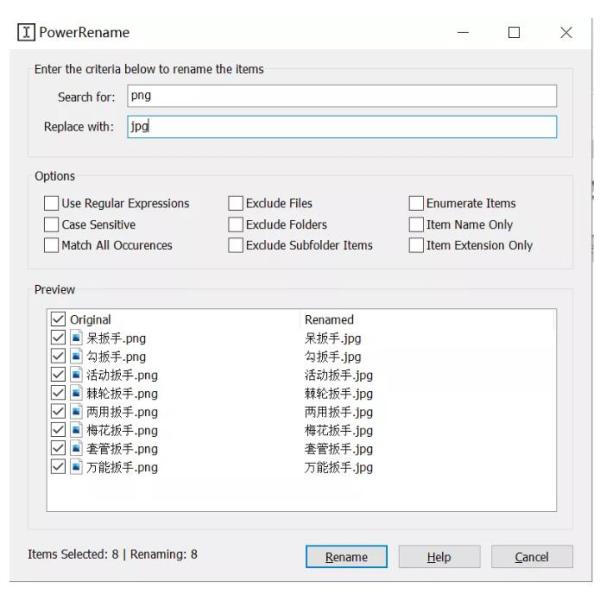Enable Use Regular Expressions option
Viewport: 600px width, 594px height.
51,203
